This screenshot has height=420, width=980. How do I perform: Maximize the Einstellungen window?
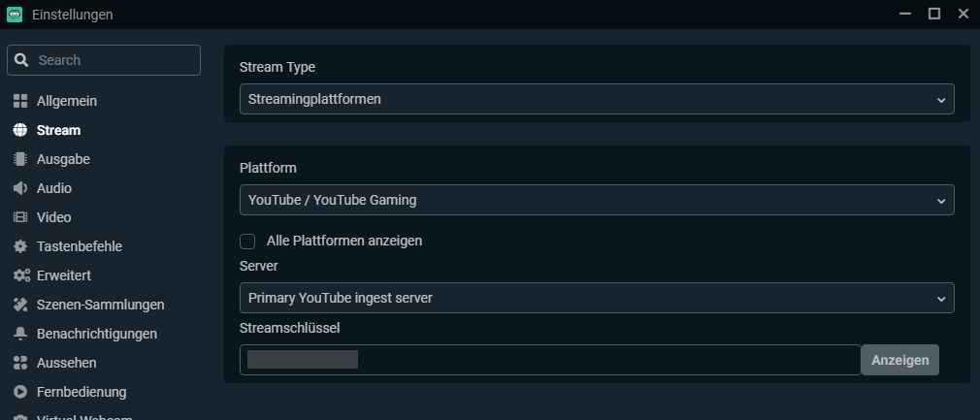click(x=934, y=14)
